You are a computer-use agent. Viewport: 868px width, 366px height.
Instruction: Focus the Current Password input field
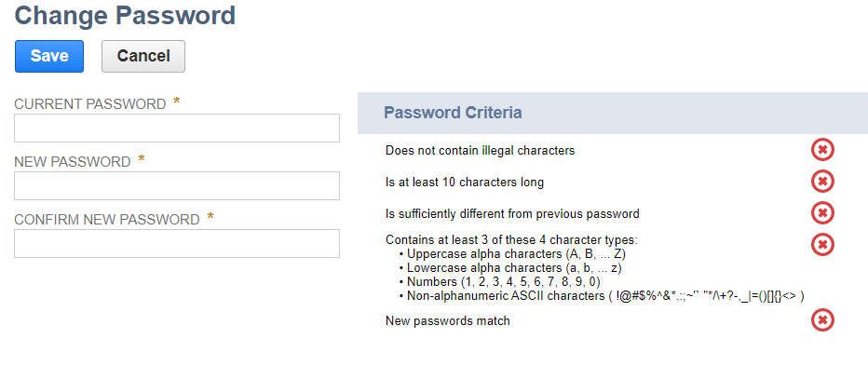(x=177, y=128)
